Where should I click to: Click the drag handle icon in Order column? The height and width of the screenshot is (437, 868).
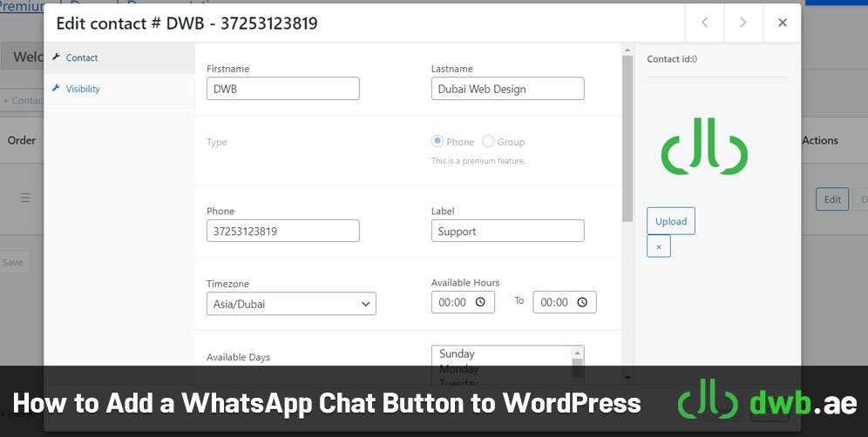pos(25,198)
